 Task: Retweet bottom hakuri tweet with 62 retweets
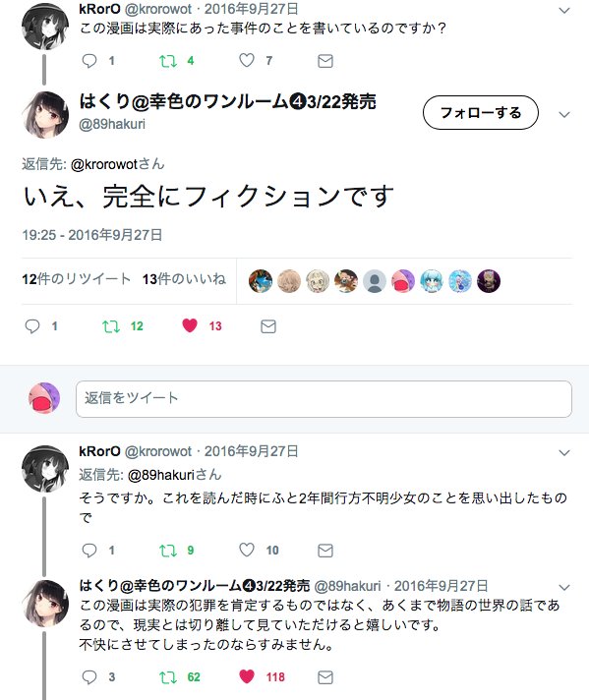pyautogui.click(x=168, y=677)
